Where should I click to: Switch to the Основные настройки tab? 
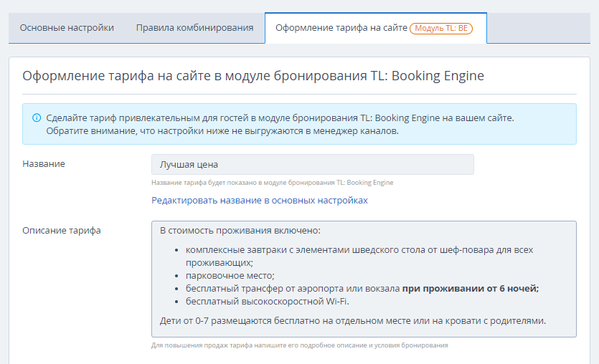pyautogui.click(x=67, y=28)
